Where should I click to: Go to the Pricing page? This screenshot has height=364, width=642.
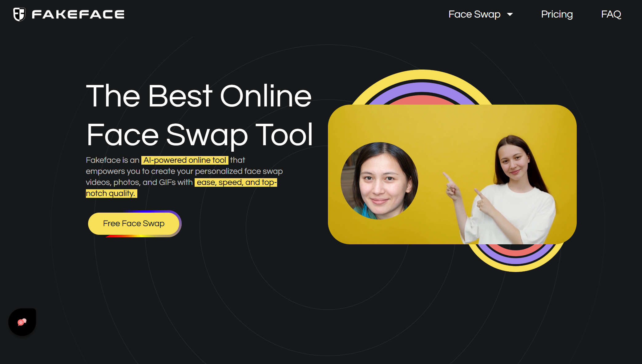[x=557, y=14]
